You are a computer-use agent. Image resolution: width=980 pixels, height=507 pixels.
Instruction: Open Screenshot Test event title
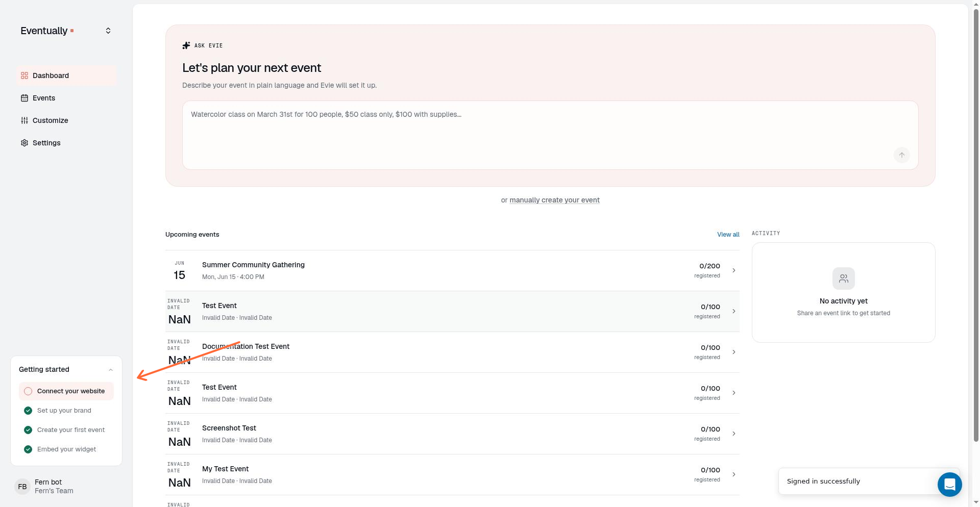[x=229, y=428]
